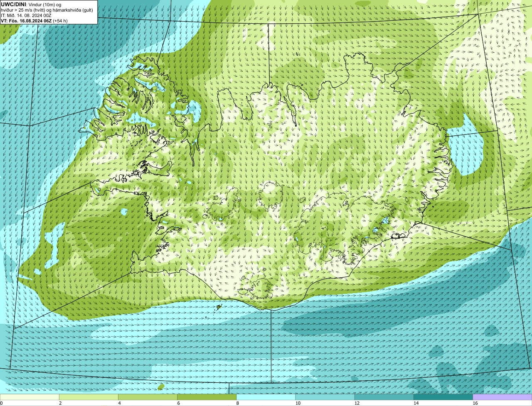The image size is (532, 406).
Task: Select the 6–8 olive green scale segment
Action: tap(207, 397)
